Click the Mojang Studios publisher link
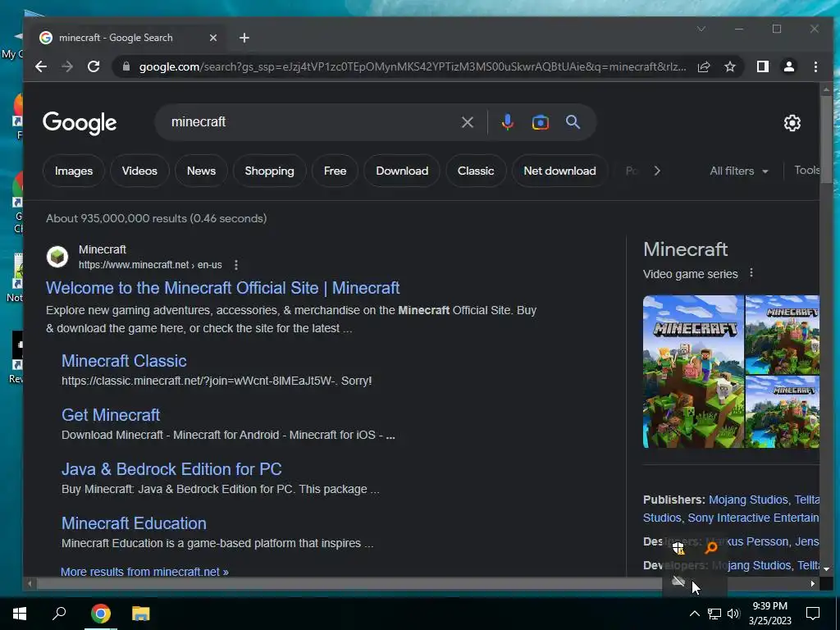Image resolution: width=840 pixels, height=630 pixels. click(748, 500)
